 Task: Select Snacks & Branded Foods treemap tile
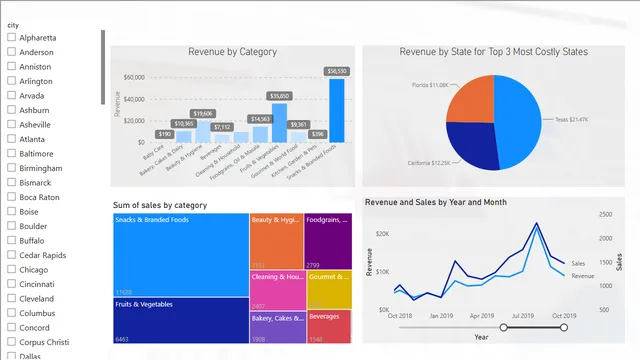(181, 255)
